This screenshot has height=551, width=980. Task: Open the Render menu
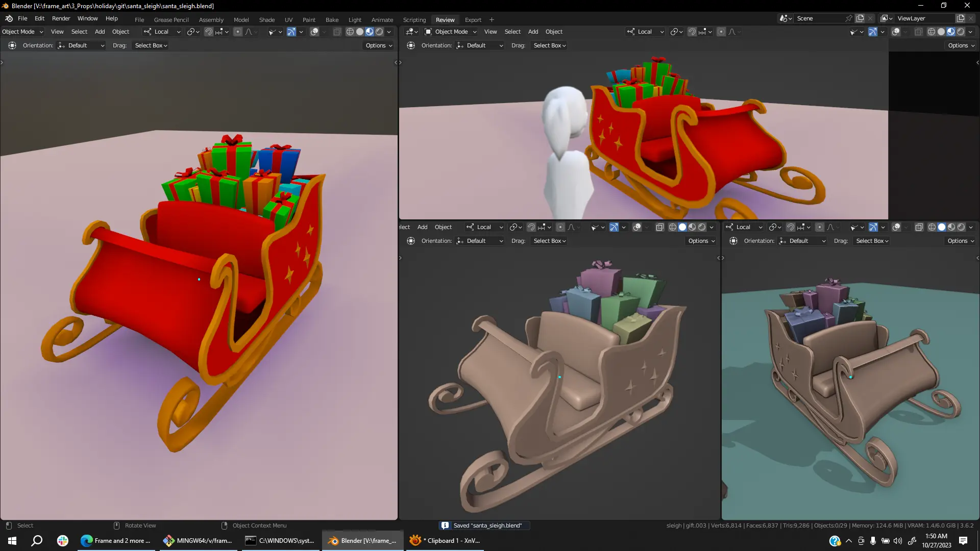(x=61, y=18)
